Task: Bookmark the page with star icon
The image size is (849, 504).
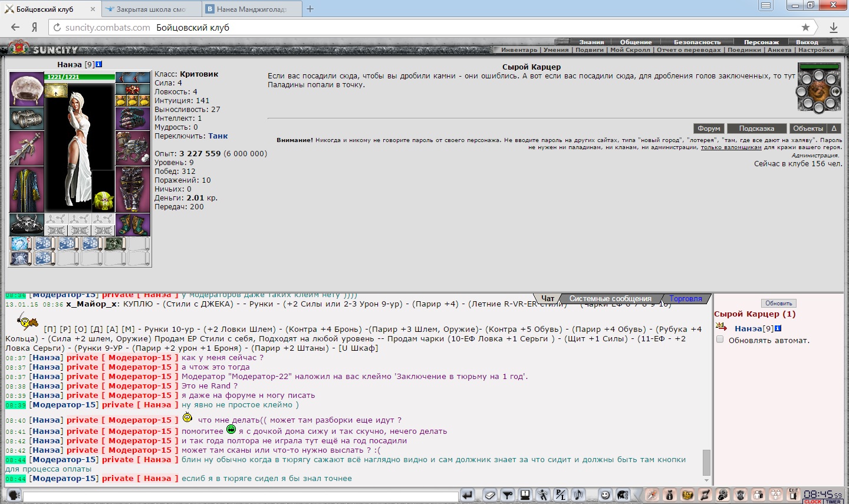Action: [805, 27]
